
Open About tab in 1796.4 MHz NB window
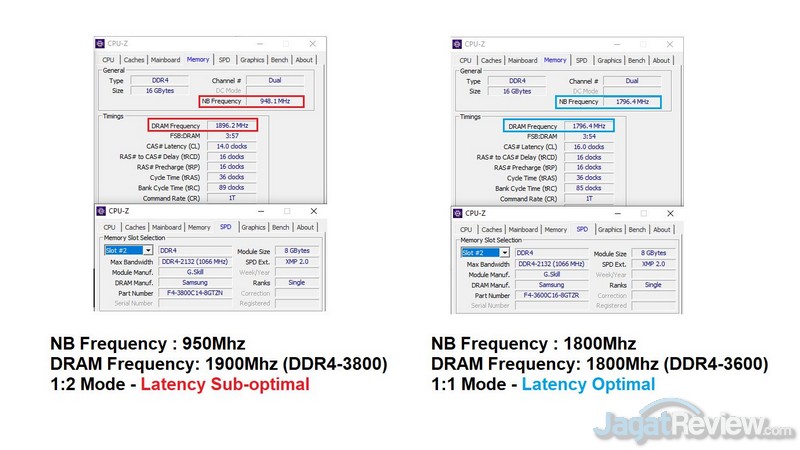pyautogui.click(x=661, y=60)
